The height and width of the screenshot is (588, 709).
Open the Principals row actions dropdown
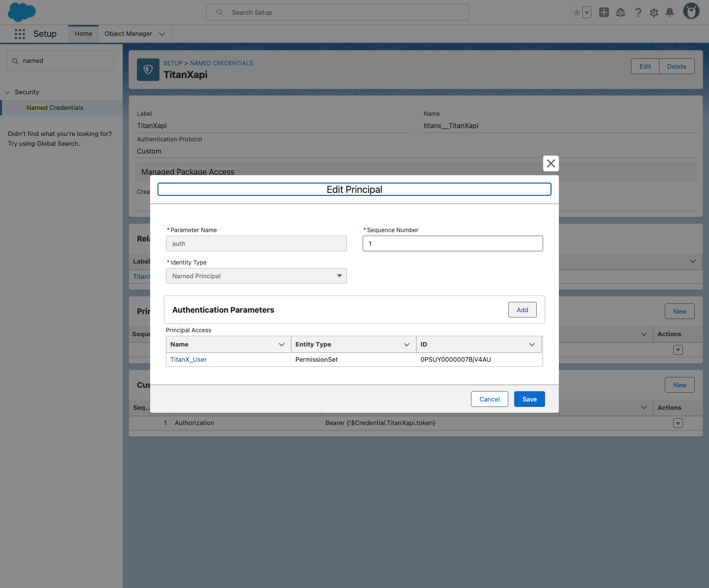(678, 350)
